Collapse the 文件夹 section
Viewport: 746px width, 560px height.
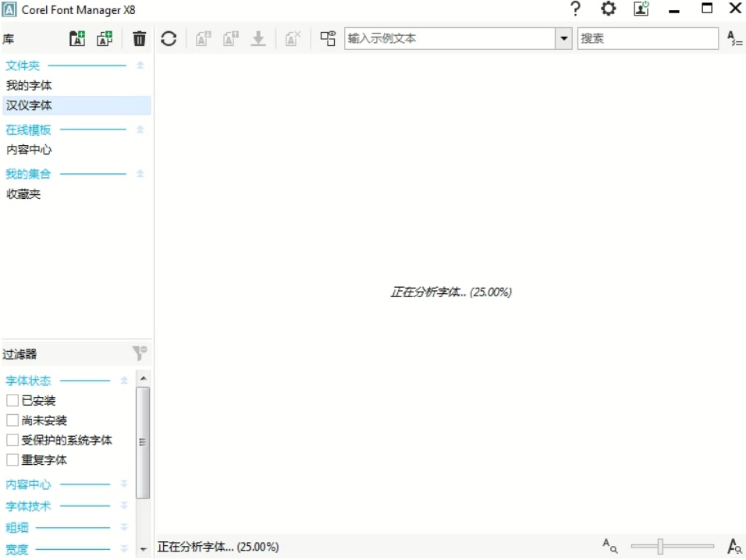click(140, 66)
